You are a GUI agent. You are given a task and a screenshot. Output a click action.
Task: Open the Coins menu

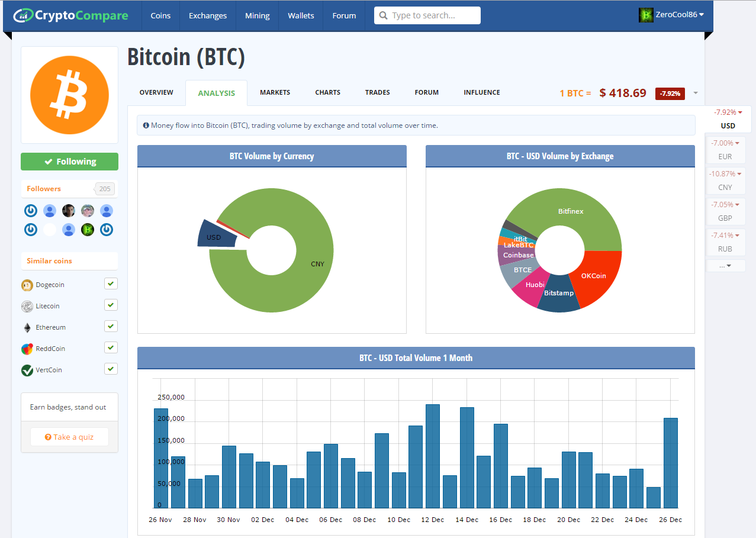click(x=160, y=15)
